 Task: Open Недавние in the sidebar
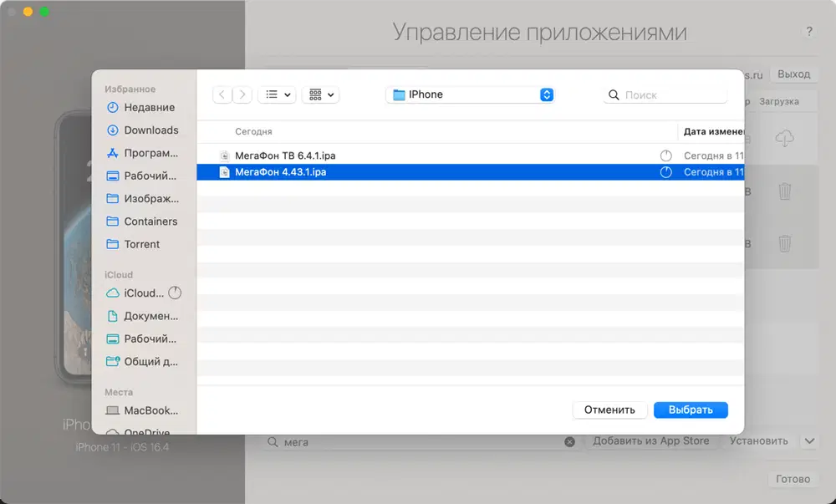pyautogui.click(x=141, y=108)
